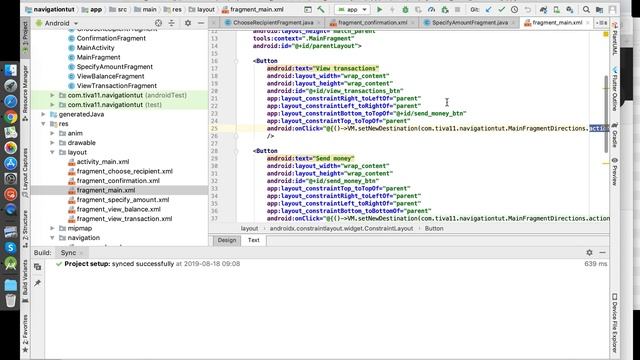640x360 pixels.
Task: Expand the drawable folder
Action: [52, 142]
